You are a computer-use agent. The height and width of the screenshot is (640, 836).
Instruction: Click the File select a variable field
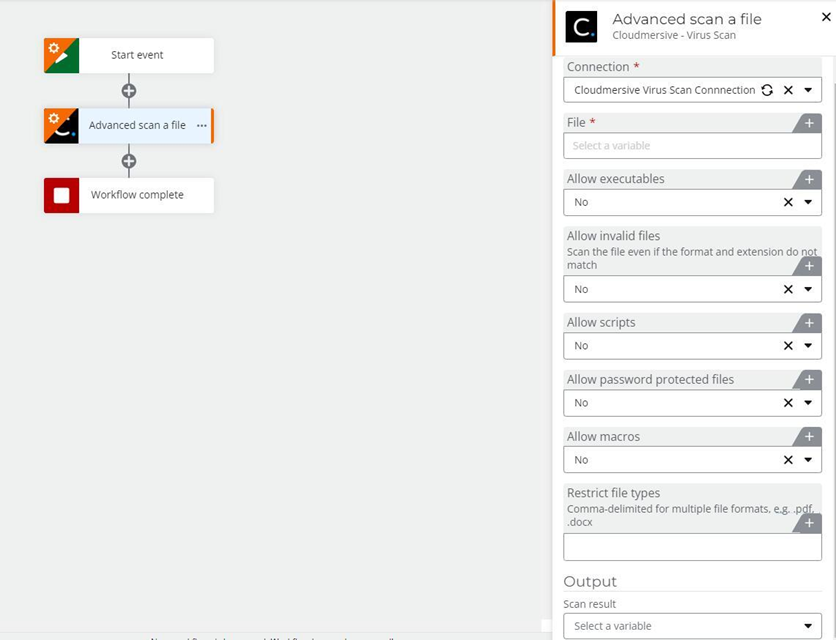click(692, 146)
